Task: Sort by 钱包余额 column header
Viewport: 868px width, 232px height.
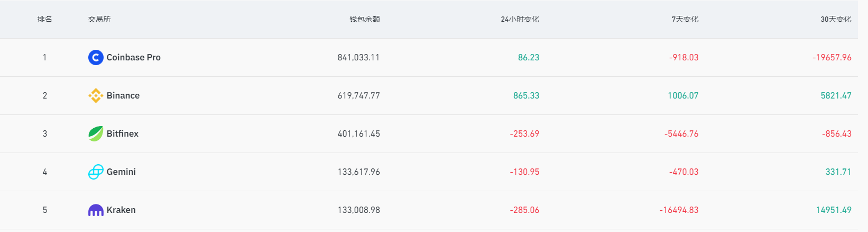Action: pos(365,19)
